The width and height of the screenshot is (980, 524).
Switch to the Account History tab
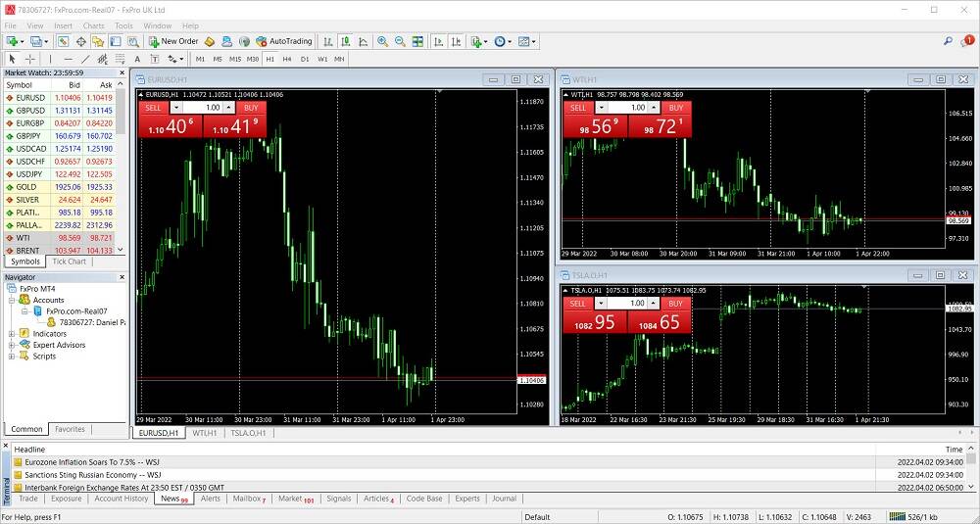point(121,499)
